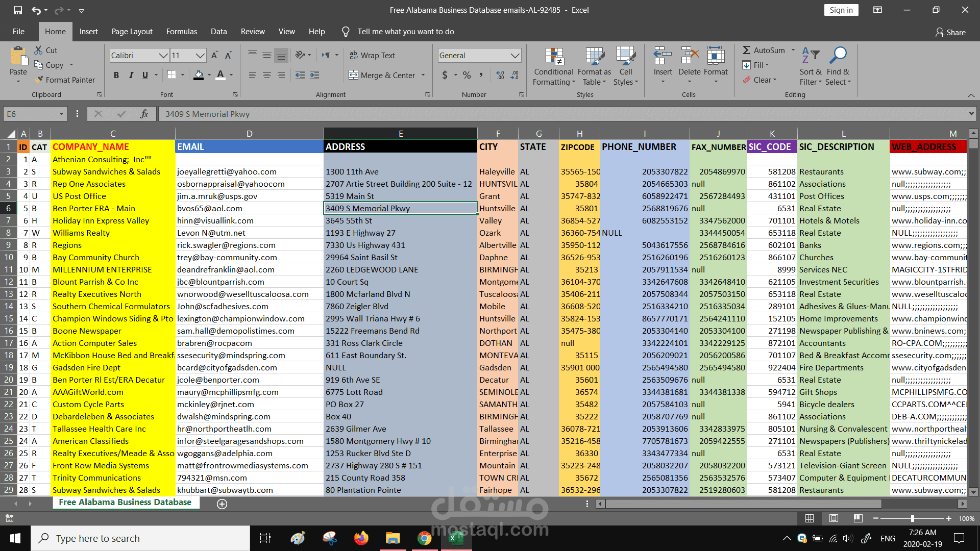Open the Formulas tab
Image resolution: width=980 pixels, height=551 pixels.
pos(182,32)
